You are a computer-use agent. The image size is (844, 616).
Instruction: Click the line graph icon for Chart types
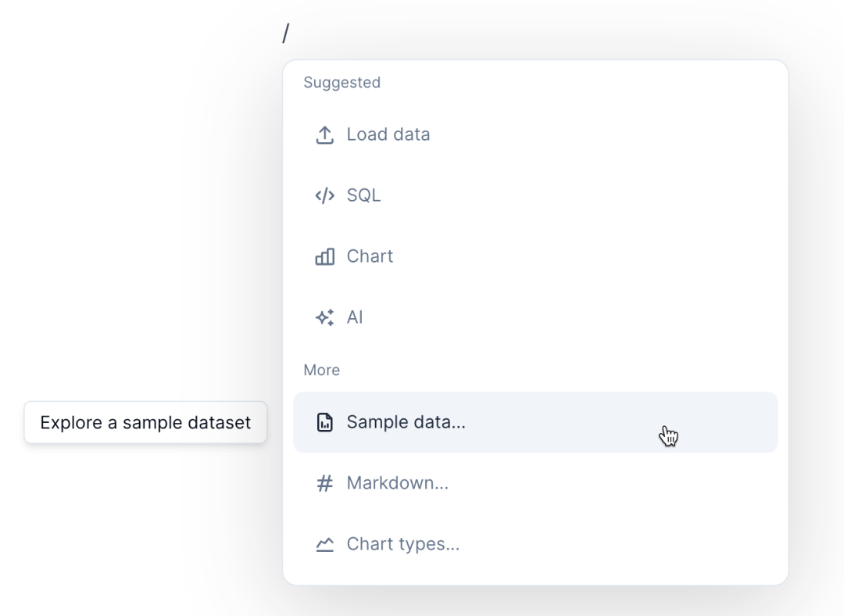click(324, 545)
